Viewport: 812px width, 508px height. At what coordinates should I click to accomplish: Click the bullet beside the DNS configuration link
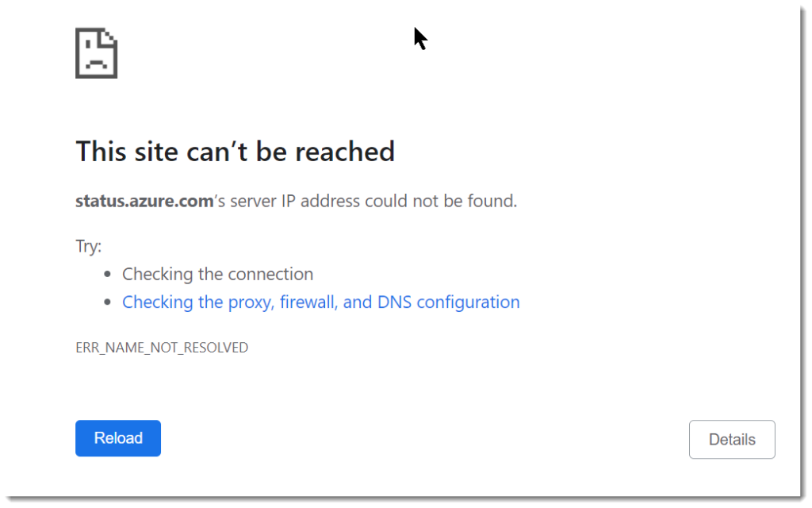click(107, 302)
